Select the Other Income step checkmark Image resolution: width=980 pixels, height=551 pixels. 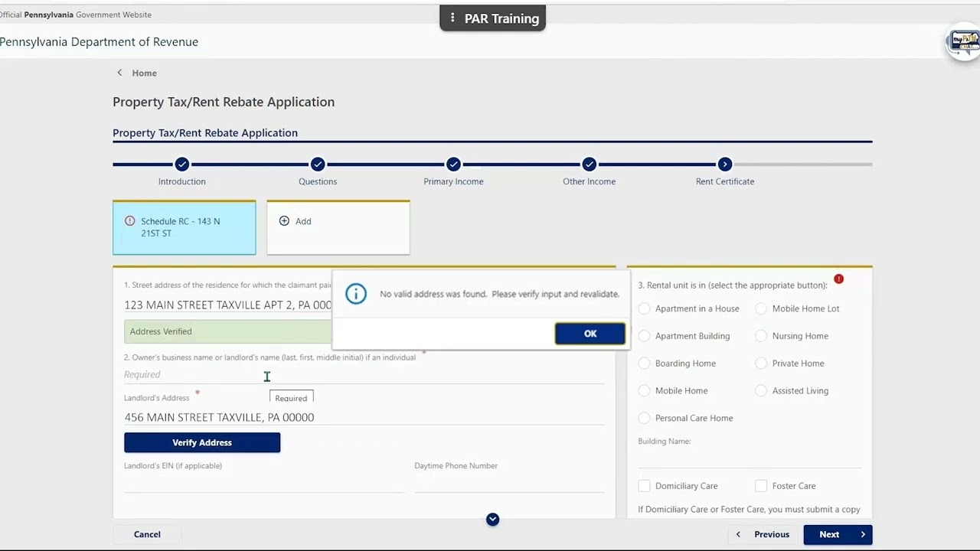point(589,165)
